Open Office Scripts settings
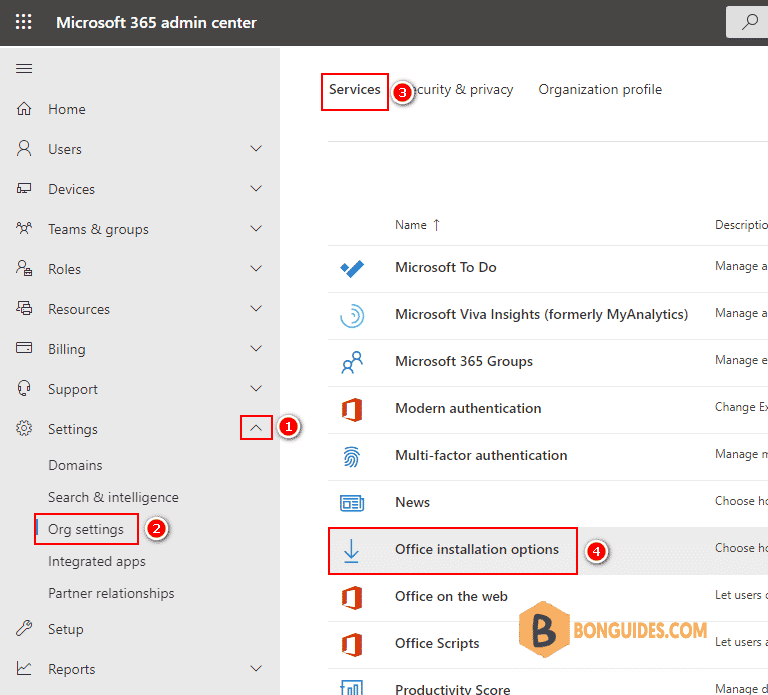 (x=437, y=644)
